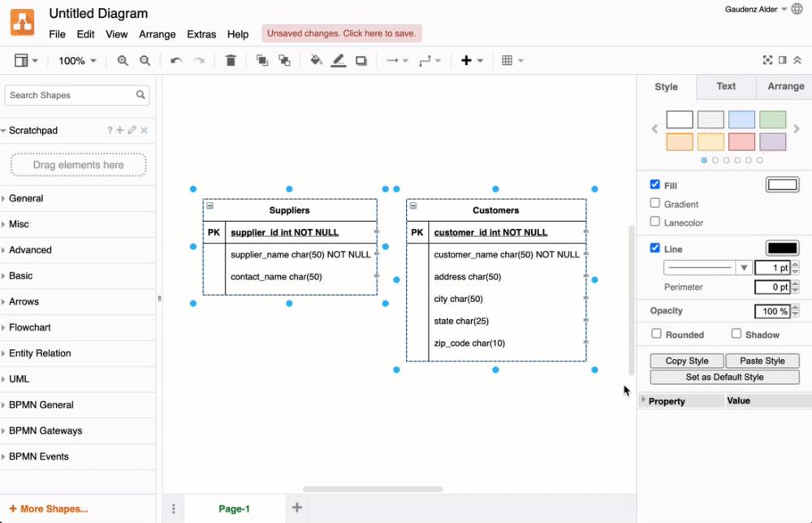The height and width of the screenshot is (523, 812).
Task: Switch to the Text tab
Action: (x=726, y=86)
